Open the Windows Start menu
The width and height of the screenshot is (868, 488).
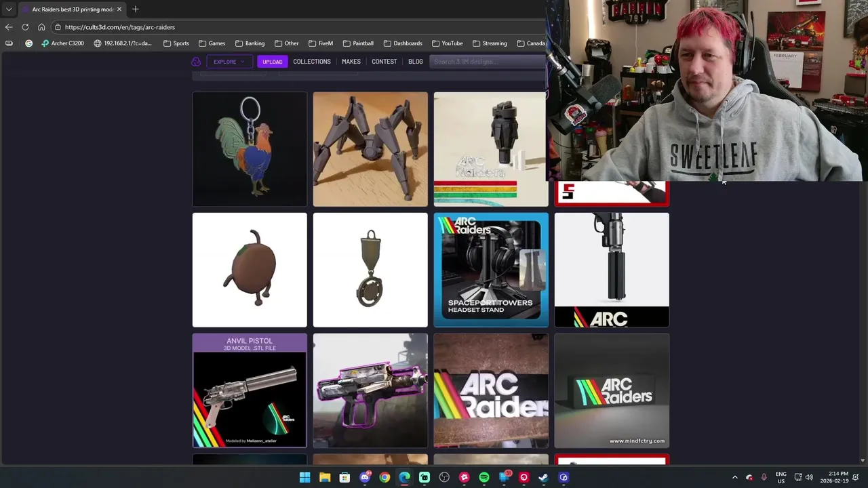pos(305,477)
